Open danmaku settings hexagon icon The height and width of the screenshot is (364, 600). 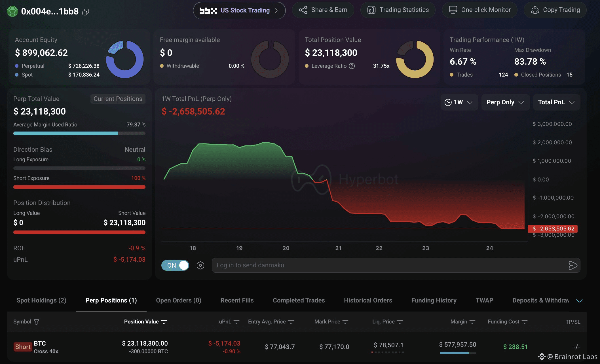tap(200, 265)
